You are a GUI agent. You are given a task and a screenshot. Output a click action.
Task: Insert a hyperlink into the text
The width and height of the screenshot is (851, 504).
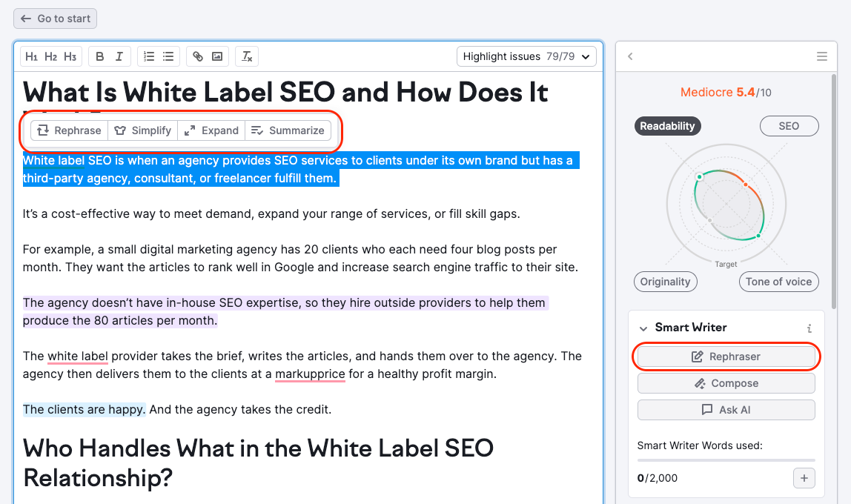click(x=197, y=56)
